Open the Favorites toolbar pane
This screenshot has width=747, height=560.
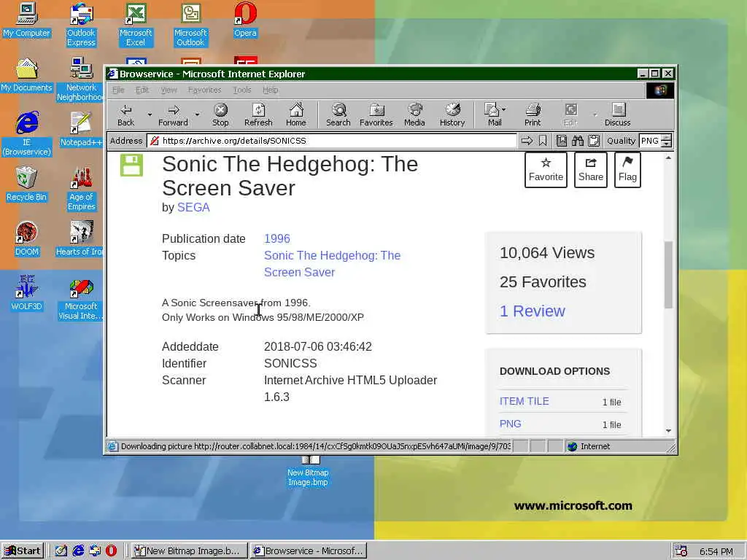click(376, 115)
